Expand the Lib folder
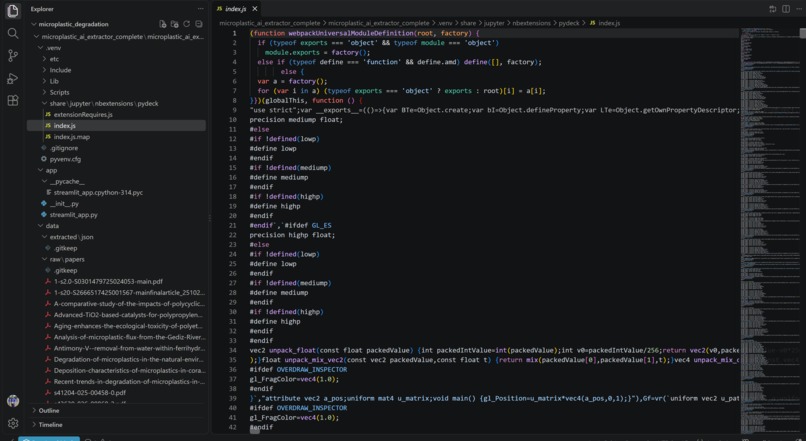The width and height of the screenshot is (806, 441). (44, 81)
